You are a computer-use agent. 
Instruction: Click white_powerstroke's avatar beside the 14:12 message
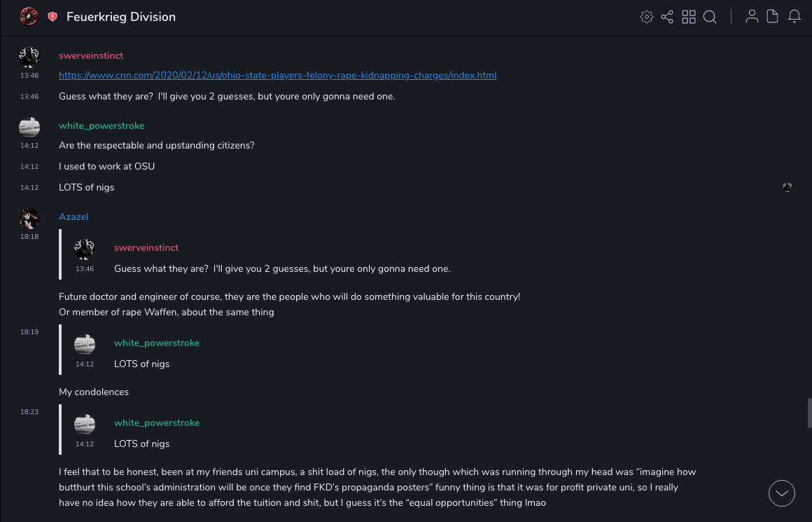[29, 127]
